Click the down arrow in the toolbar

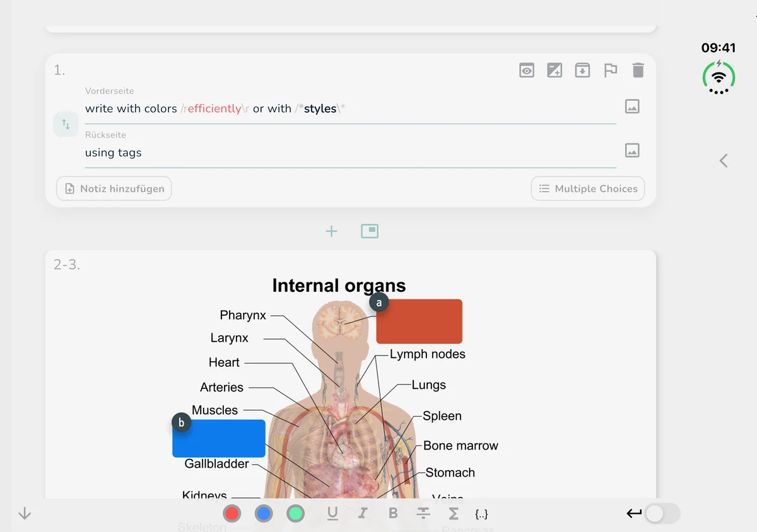(x=25, y=514)
